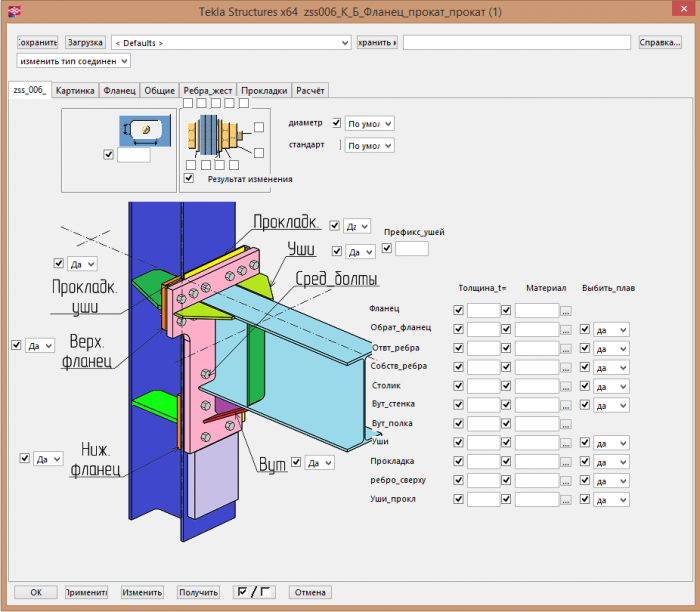Viewport: 700px width, 612px height.
Task: Click the Фланец thickness input field
Action: click(x=483, y=311)
